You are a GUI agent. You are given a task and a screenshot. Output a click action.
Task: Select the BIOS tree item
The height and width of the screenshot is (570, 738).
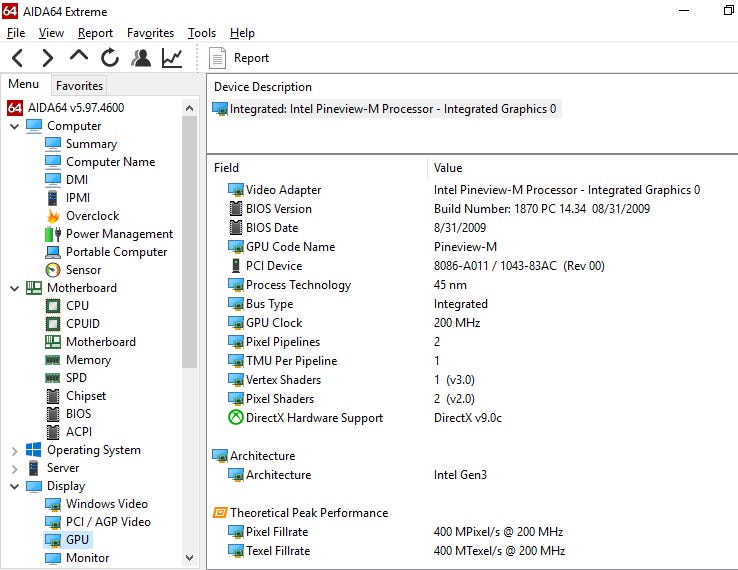pos(69,414)
